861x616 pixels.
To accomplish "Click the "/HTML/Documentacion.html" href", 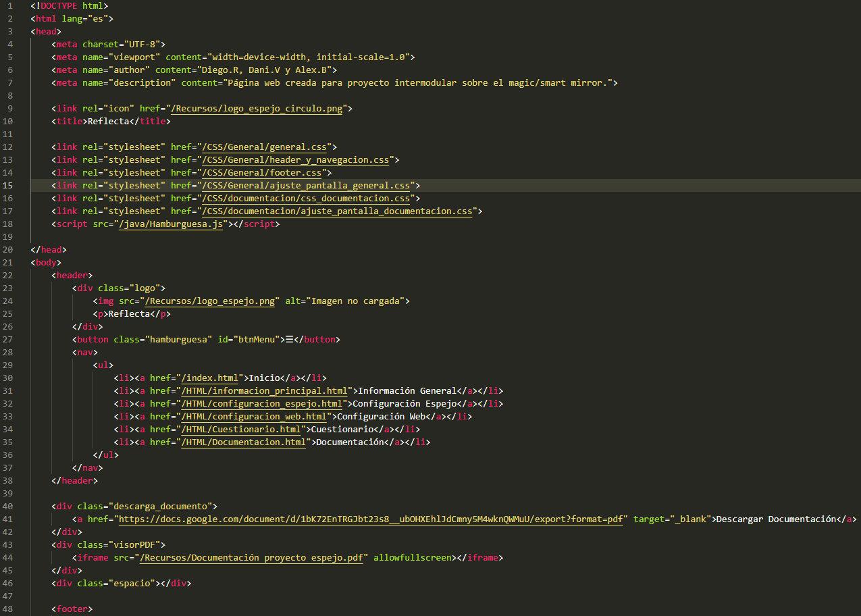I will [243, 442].
